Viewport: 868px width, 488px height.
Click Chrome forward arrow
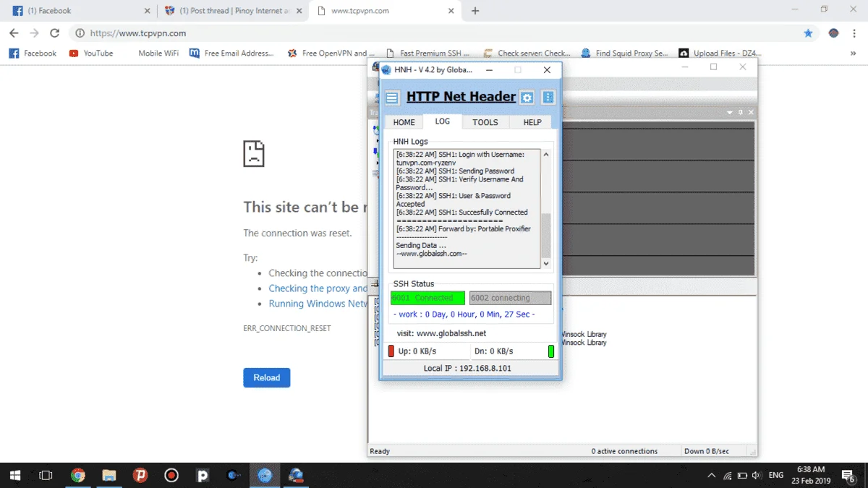point(34,33)
